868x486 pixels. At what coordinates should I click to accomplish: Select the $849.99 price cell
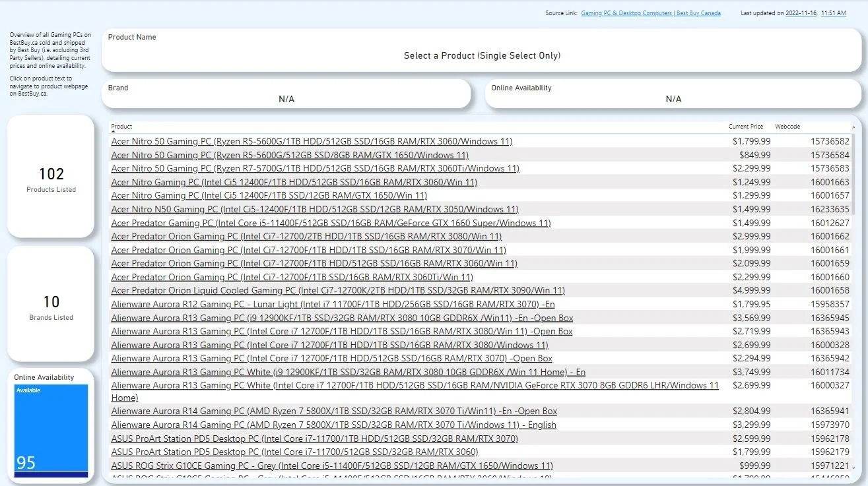pos(754,155)
